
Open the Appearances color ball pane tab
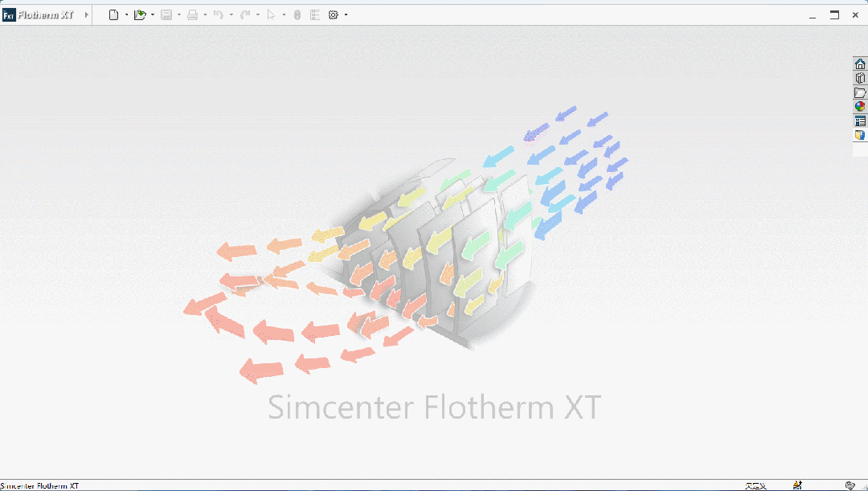click(860, 106)
